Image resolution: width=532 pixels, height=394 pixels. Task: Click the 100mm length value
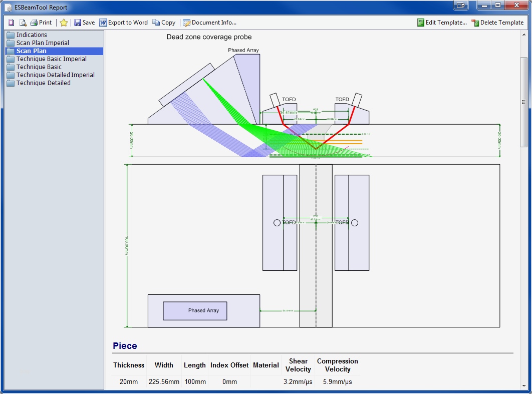point(195,382)
